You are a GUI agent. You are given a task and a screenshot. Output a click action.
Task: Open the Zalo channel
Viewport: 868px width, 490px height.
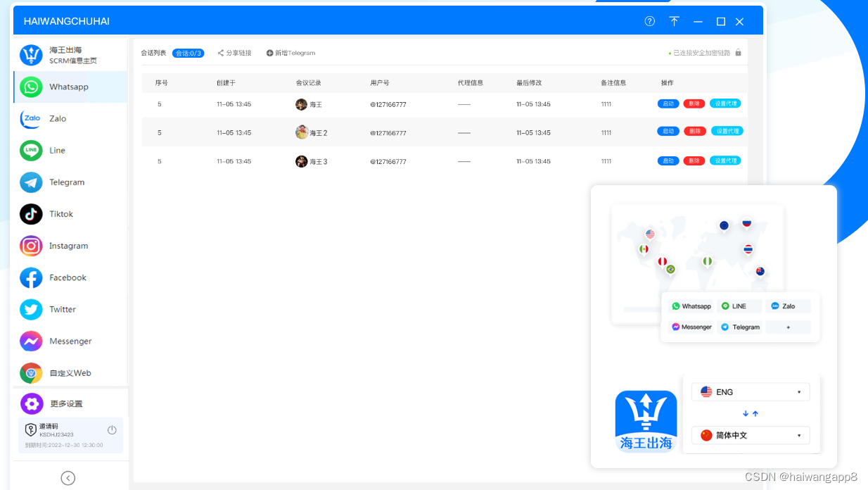(x=70, y=118)
